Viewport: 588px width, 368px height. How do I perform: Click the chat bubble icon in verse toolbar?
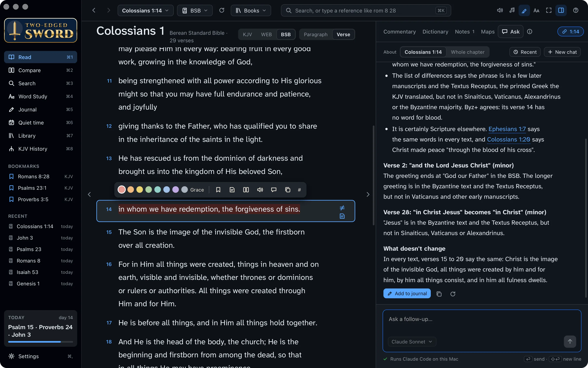(274, 190)
